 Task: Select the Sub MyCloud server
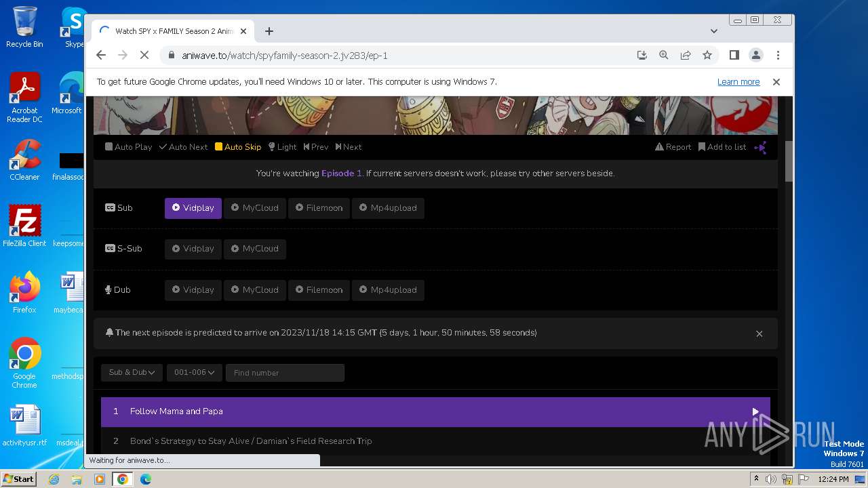(x=255, y=208)
